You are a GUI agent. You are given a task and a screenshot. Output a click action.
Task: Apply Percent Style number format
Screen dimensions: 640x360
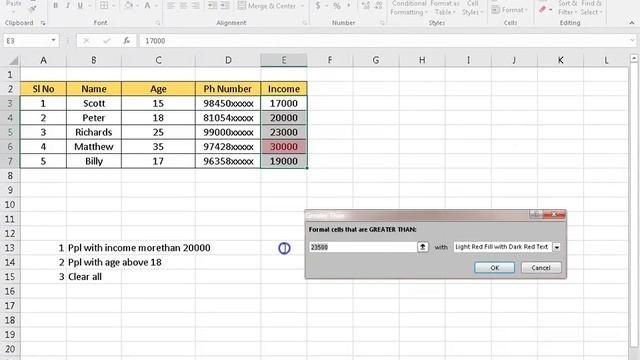pyautogui.click(x=337, y=6)
